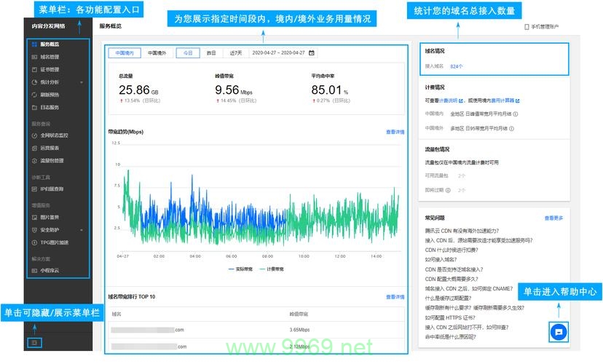The image size is (603, 364).
Task: Switch to the 中国境内 tab
Action: pos(125,53)
